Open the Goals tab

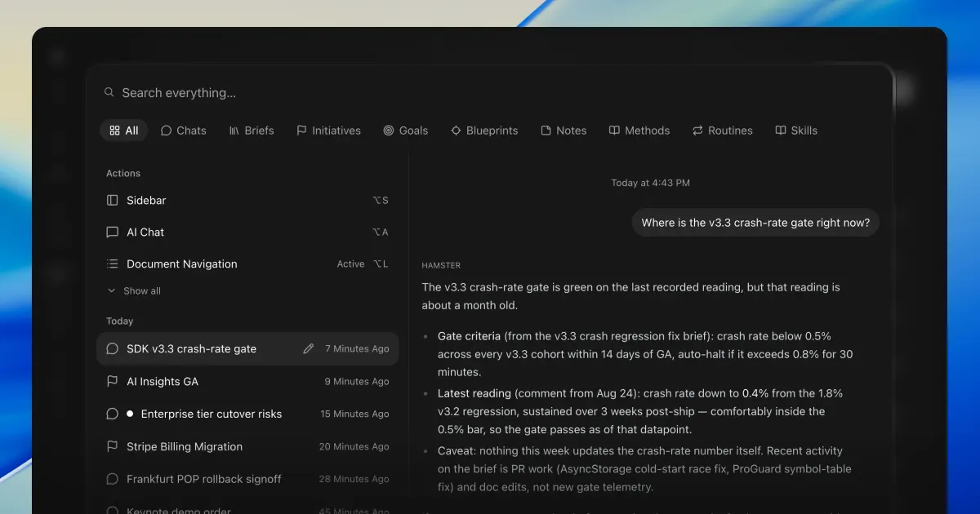406,131
